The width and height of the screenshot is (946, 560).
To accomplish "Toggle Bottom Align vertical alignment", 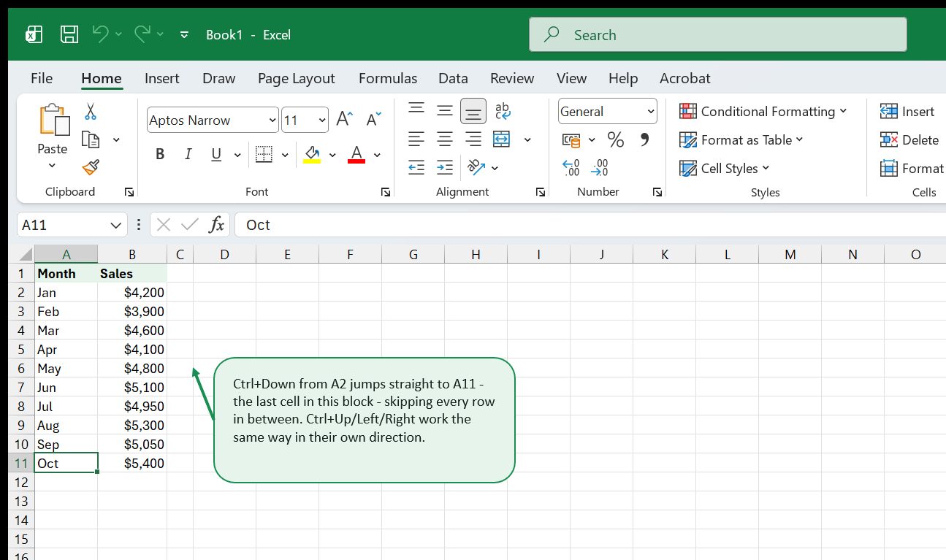I will coord(473,111).
